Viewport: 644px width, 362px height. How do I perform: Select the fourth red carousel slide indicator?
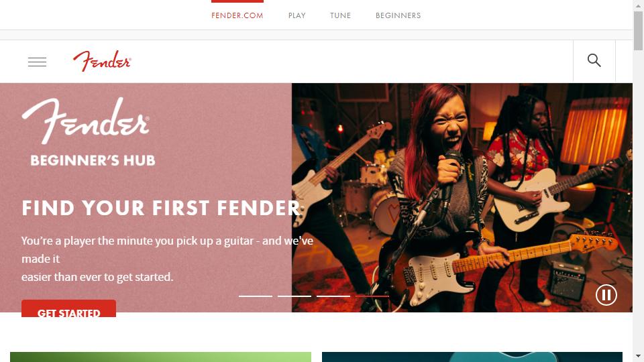tap(372, 296)
